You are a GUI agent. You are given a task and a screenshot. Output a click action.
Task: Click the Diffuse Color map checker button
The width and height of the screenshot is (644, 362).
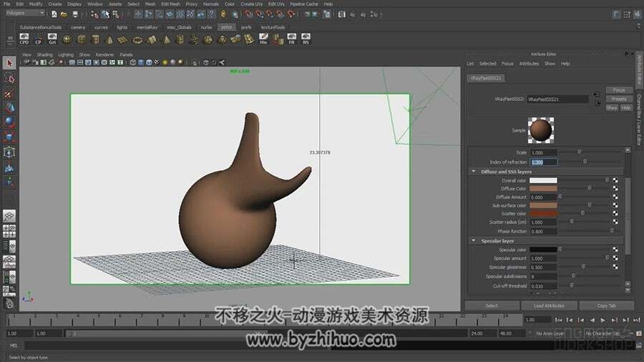pos(615,188)
